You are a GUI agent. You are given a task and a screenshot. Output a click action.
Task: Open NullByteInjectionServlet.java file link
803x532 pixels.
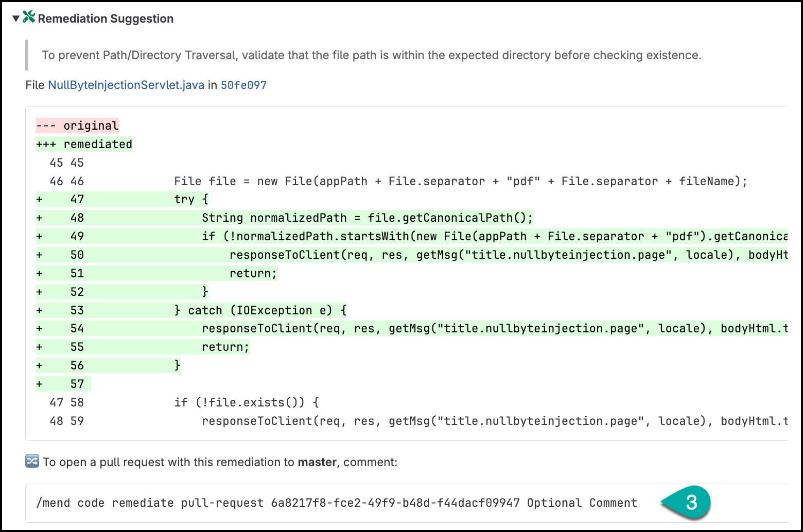click(126, 85)
